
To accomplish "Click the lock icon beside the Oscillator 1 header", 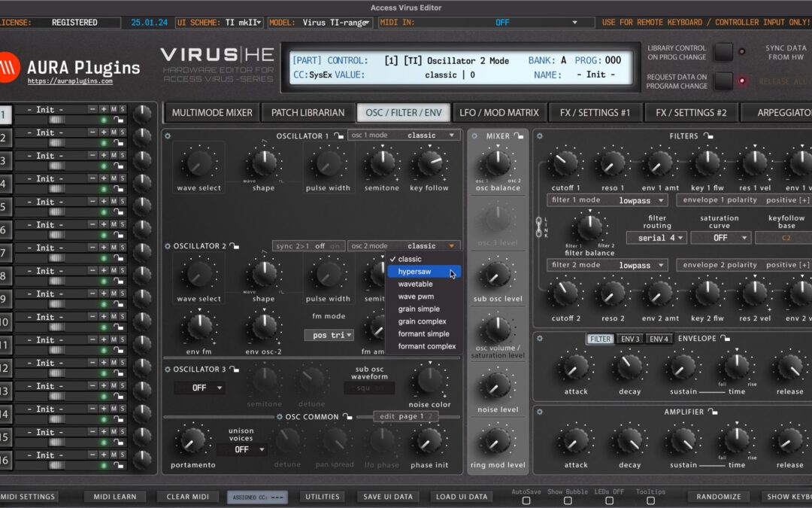I will (x=340, y=135).
